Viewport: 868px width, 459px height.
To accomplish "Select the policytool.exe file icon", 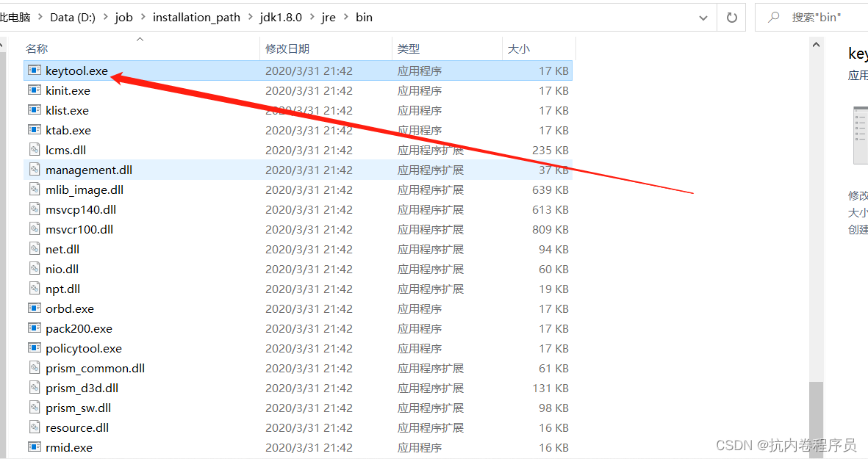I will 35,348.
